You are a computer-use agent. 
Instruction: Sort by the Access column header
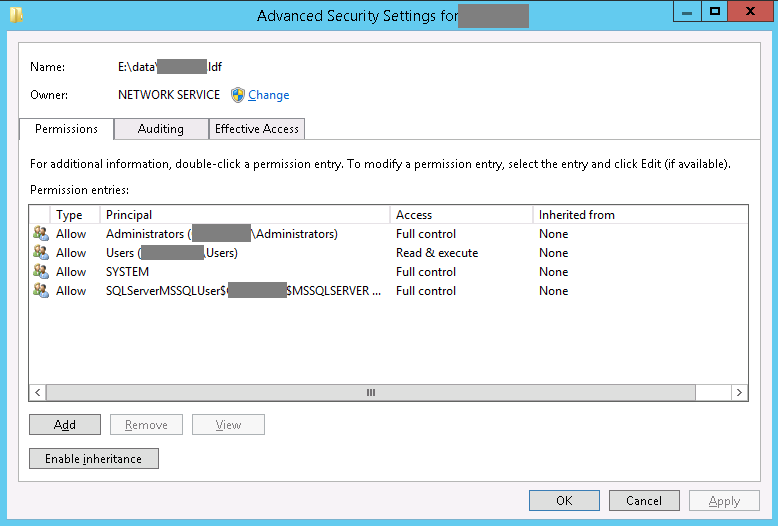click(x=460, y=215)
